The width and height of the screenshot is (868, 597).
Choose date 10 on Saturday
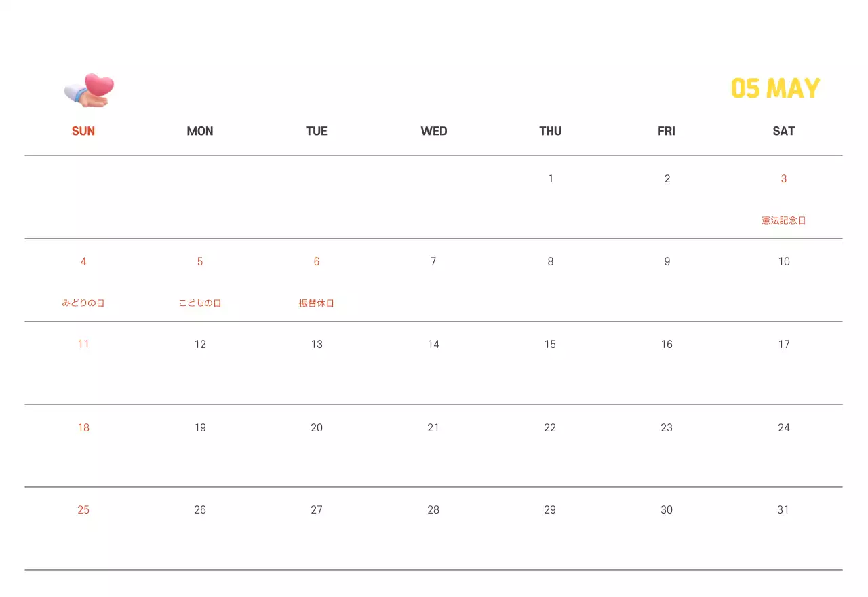[784, 261]
